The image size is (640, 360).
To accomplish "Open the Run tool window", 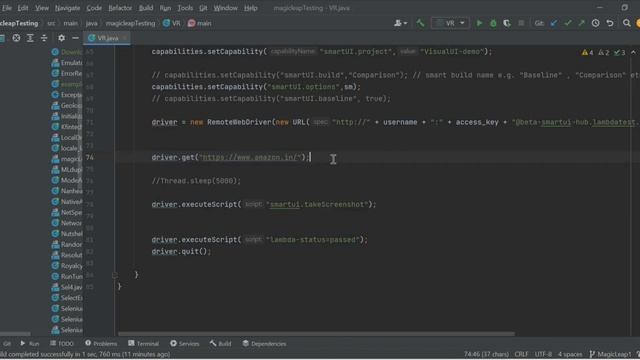I will click(x=30, y=344).
